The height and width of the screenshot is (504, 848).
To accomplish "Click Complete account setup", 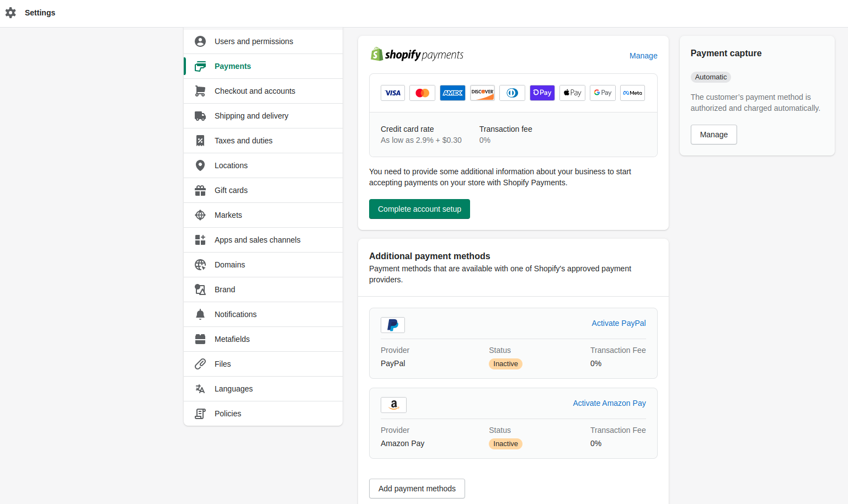I will click(419, 209).
